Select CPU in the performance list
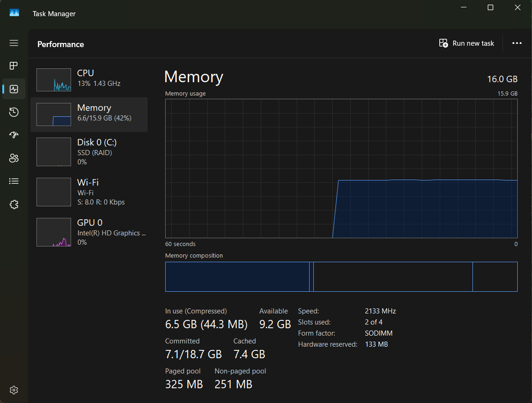The height and width of the screenshot is (403, 532). pos(89,80)
